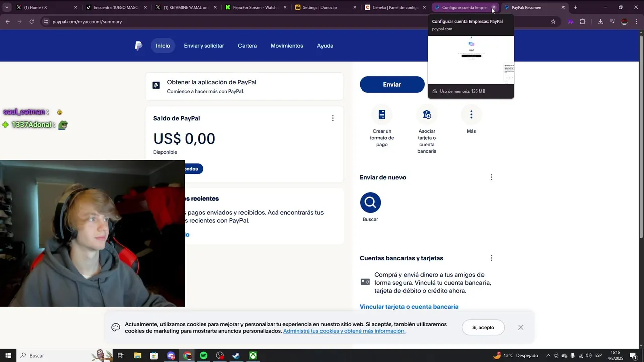Switch to PepuFor Stream Kick tab

tap(255, 7)
